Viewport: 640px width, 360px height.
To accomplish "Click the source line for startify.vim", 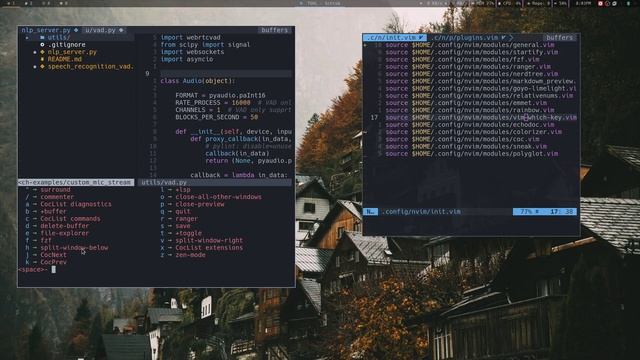I will pos(472,52).
